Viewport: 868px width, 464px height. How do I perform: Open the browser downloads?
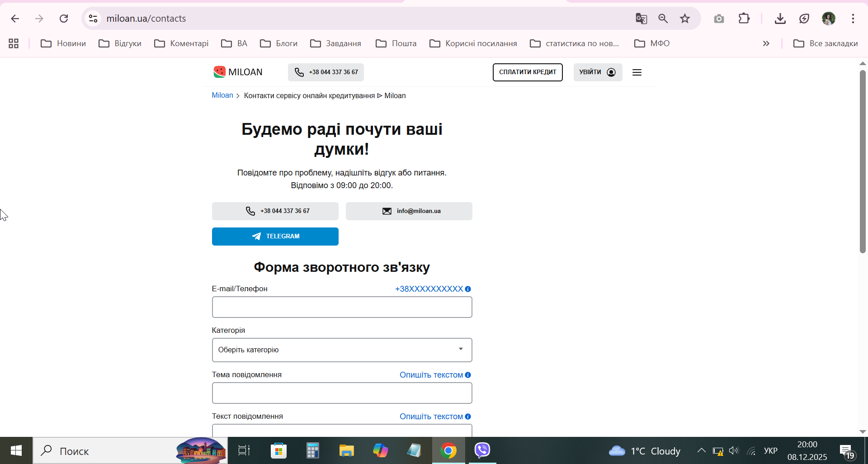click(x=780, y=19)
